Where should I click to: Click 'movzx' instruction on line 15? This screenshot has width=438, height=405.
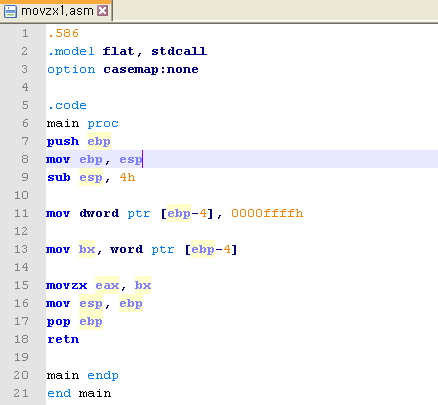coord(67,285)
